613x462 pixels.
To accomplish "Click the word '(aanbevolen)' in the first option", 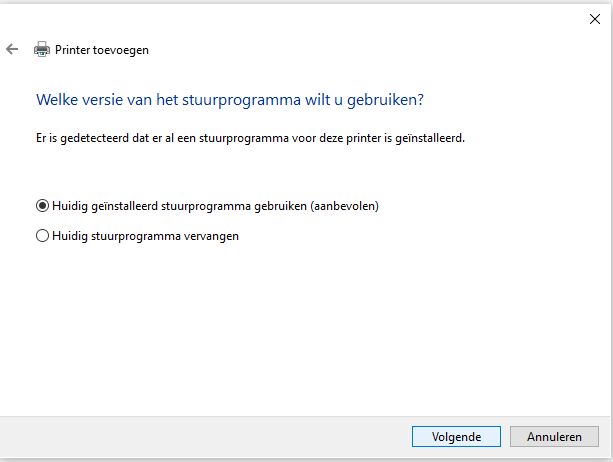I will tap(345, 206).
